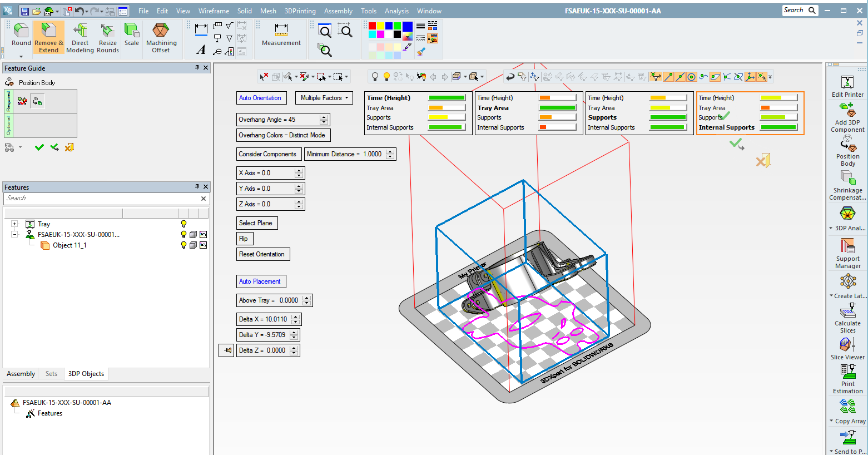Toggle visibility of the Tray feature
This screenshot has width=868, height=455.
[183, 224]
